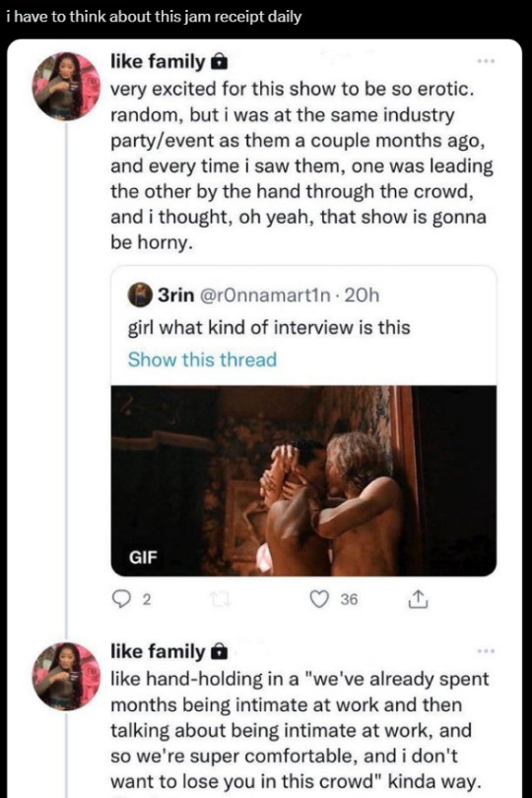Click the lock icon beside first like family name
The width and height of the screenshot is (532, 798).
click(x=219, y=62)
